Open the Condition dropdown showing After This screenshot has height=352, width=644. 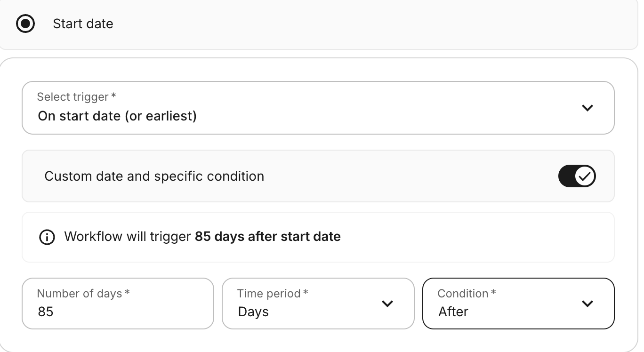pos(518,304)
